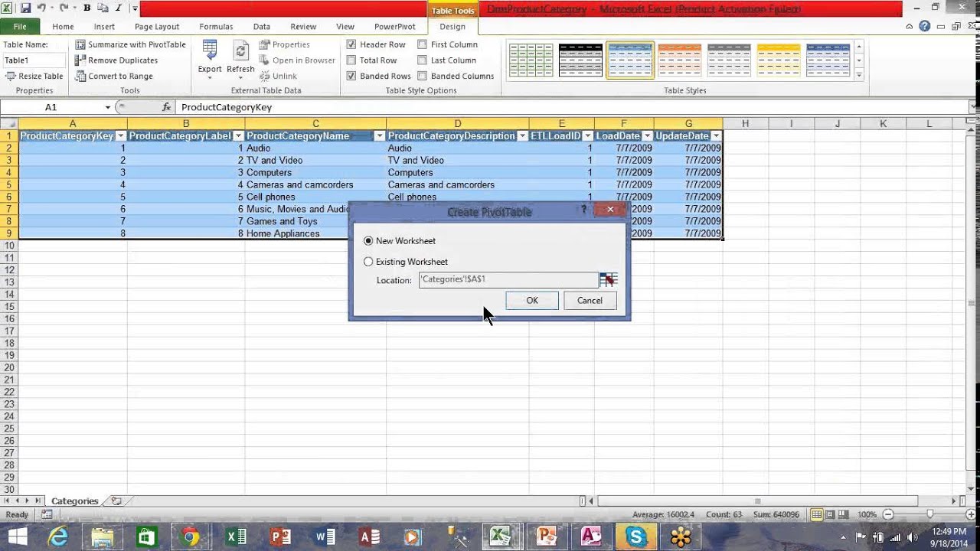The height and width of the screenshot is (551, 980).
Task: Click zoom out minus button
Action: [888, 514]
